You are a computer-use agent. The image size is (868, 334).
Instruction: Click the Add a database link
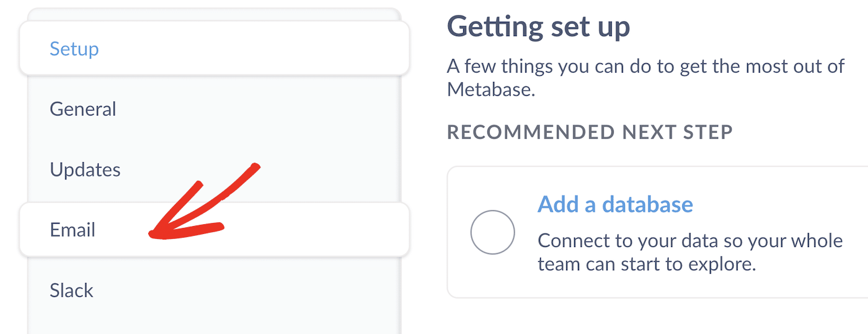click(x=615, y=204)
